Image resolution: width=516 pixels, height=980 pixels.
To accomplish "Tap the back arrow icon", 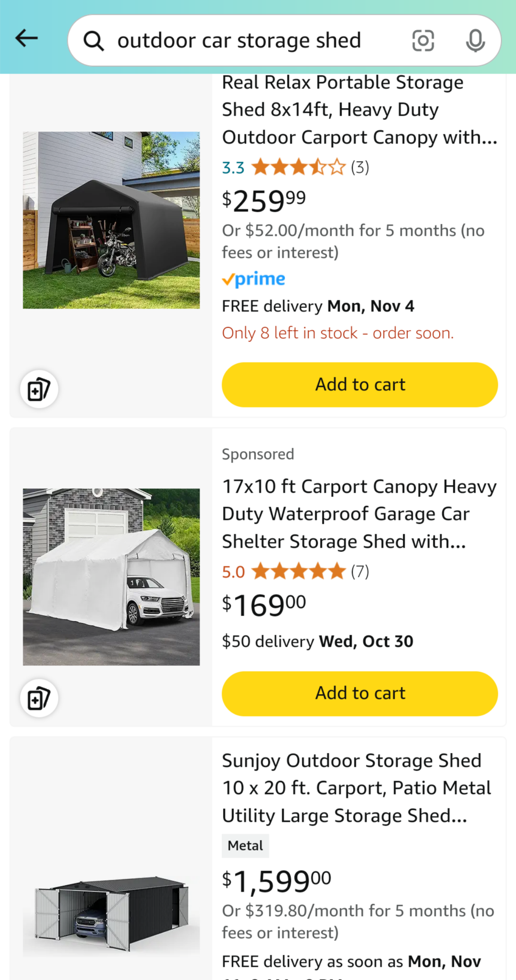I will click(26, 38).
